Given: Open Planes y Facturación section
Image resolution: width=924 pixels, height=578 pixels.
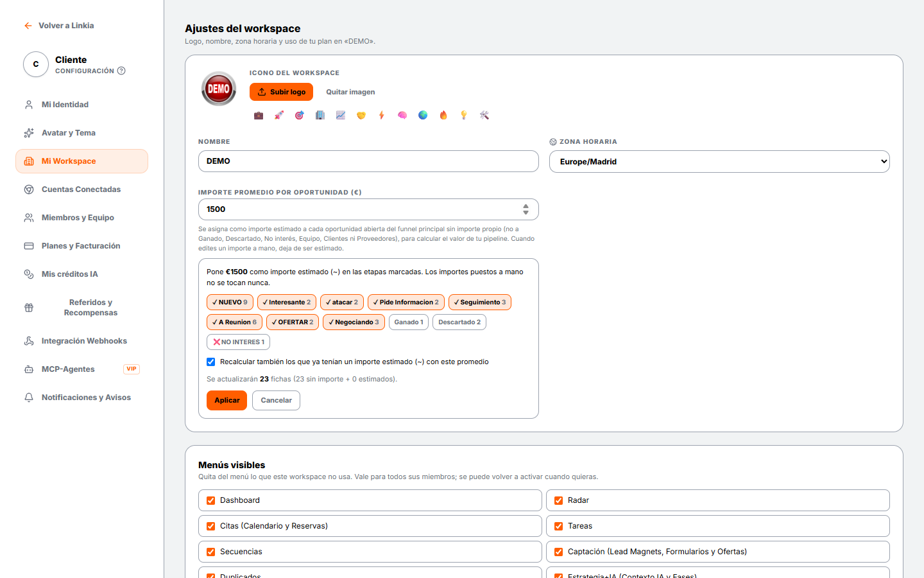Looking at the screenshot, I should click(x=81, y=246).
